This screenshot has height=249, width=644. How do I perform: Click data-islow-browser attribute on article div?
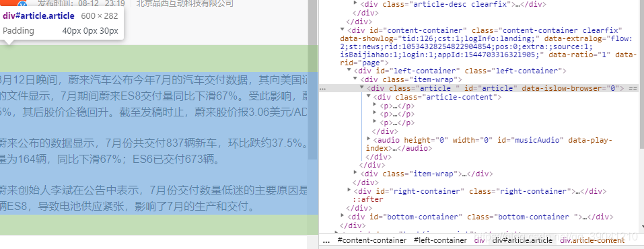tap(571, 88)
